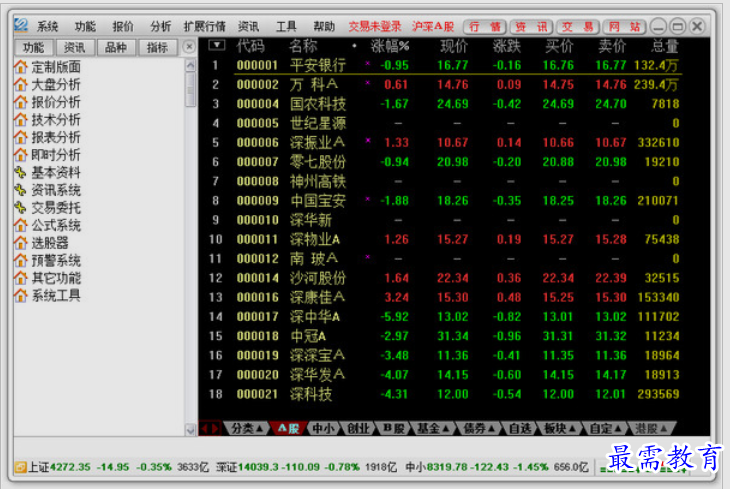Image resolution: width=730 pixels, height=489 pixels.
Task: Click the 其它功能 house icon
Action: tap(20, 278)
